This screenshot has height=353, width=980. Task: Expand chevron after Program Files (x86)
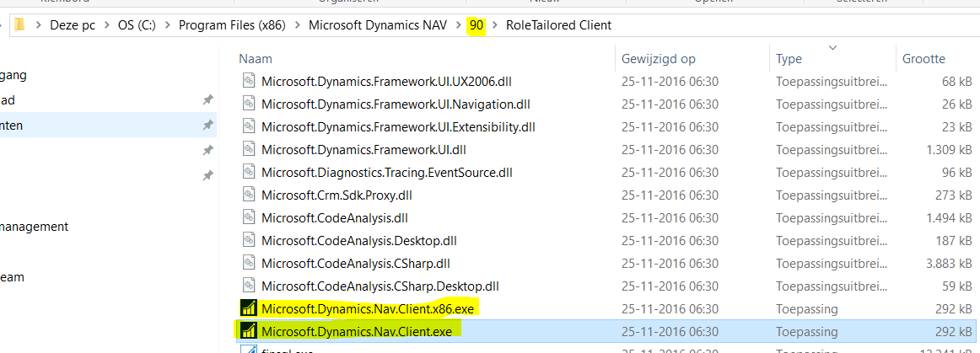click(x=297, y=25)
